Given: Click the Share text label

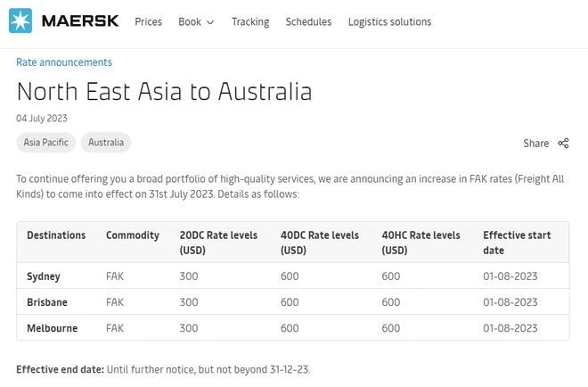Looking at the screenshot, I should pos(535,144).
